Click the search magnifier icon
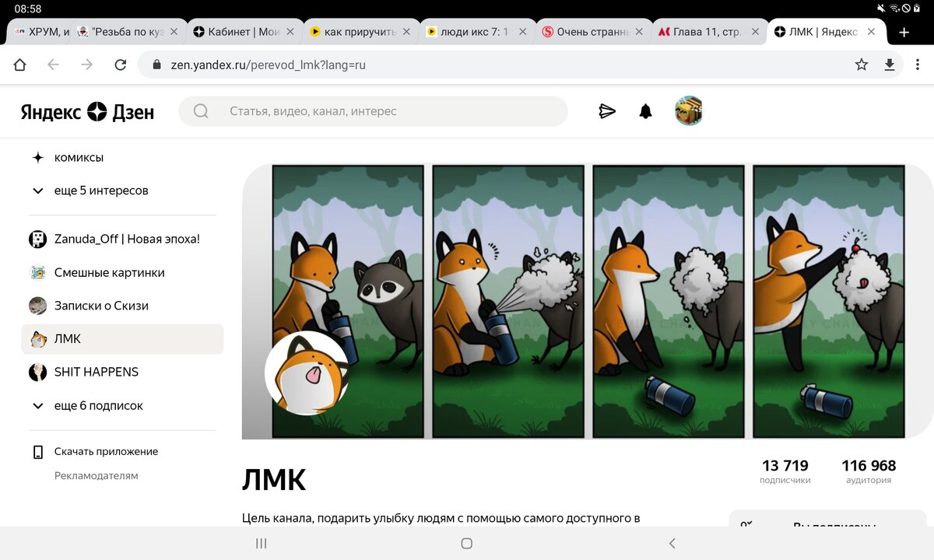This screenshot has width=934, height=560. [201, 111]
